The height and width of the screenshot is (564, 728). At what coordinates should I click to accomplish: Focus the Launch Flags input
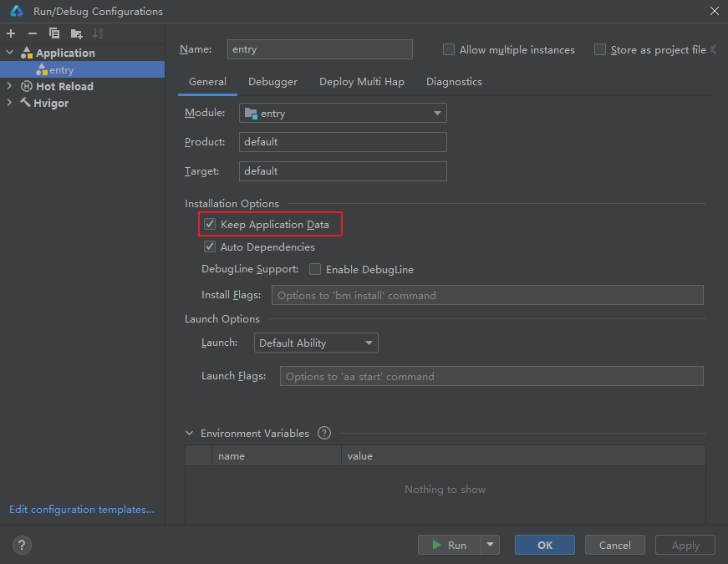491,376
